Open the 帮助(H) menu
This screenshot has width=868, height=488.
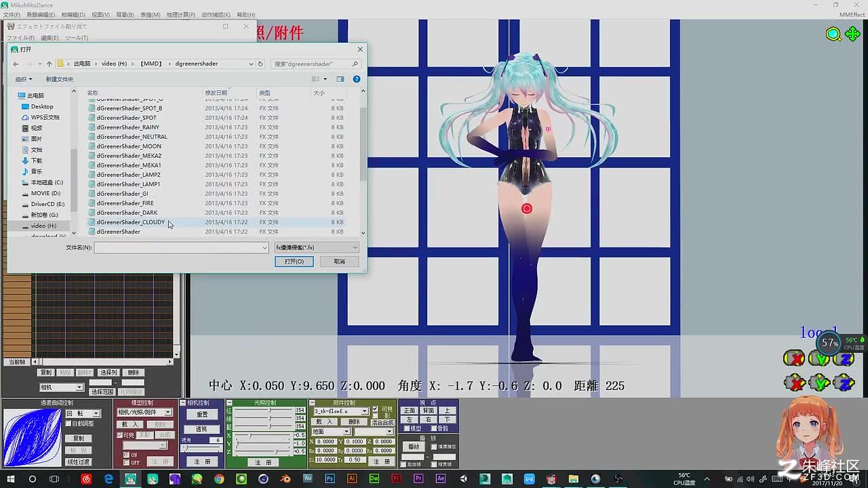pyautogui.click(x=246, y=14)
